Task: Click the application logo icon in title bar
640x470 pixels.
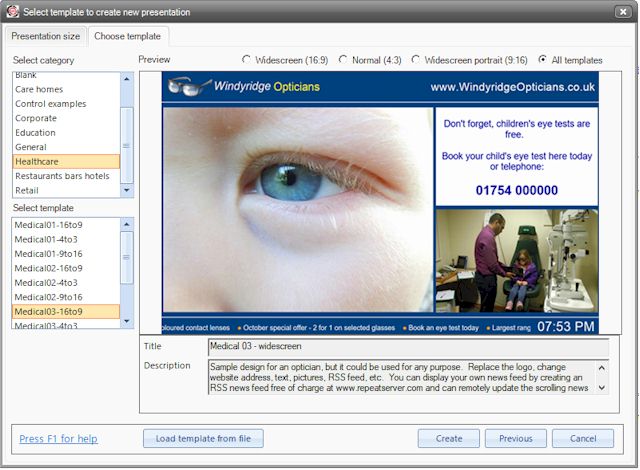Action: [x=13, y=12]
